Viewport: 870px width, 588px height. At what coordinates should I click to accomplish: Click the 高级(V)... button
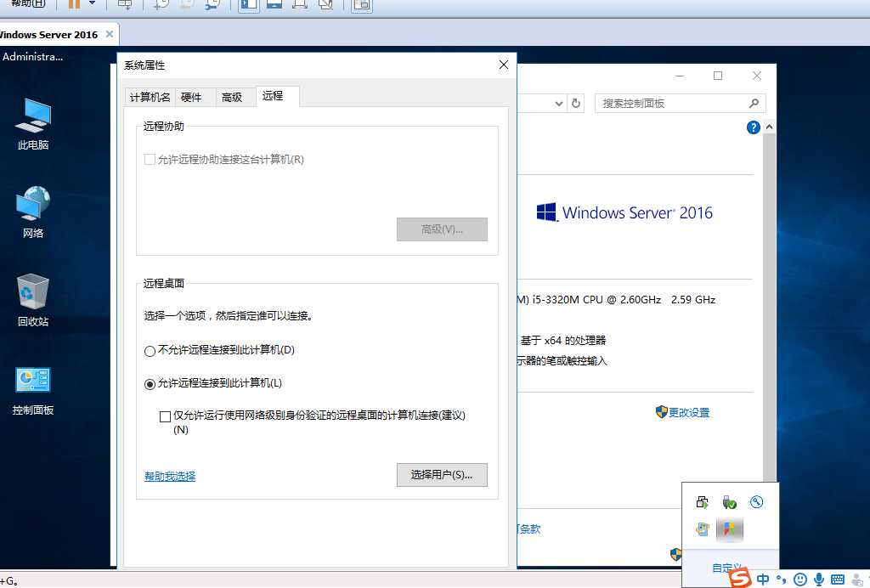(x=442, y=229)
